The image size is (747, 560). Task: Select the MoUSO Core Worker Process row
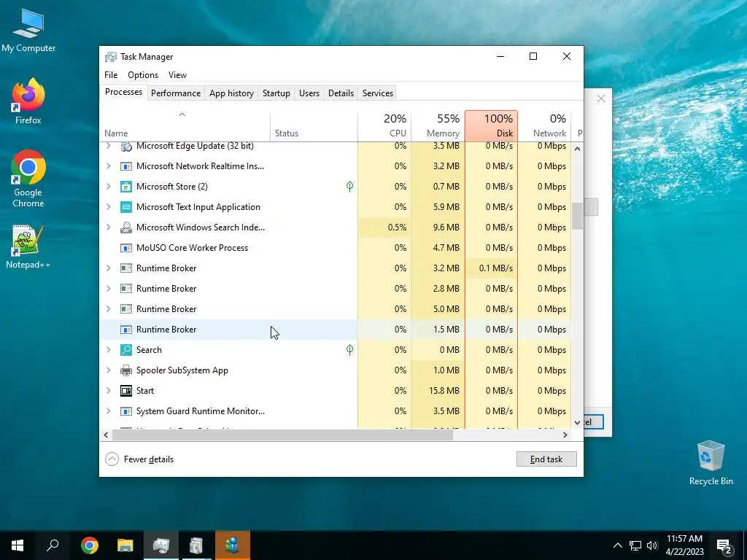(336, 248)
